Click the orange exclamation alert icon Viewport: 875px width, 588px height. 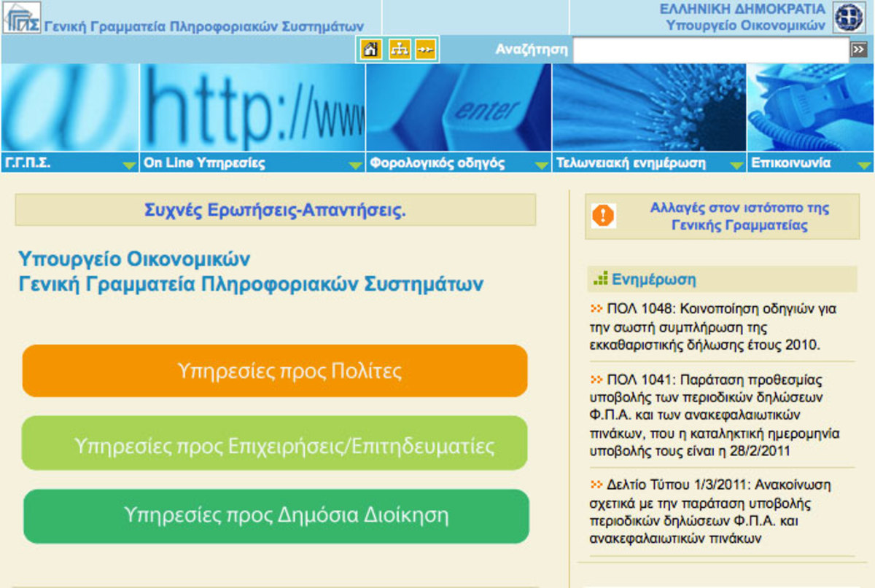coord(603,216)
